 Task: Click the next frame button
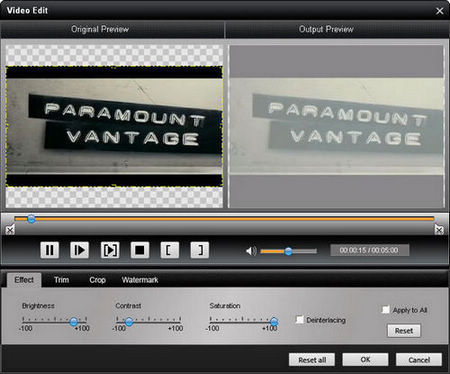pyautogui.click(x=110, y=250)
